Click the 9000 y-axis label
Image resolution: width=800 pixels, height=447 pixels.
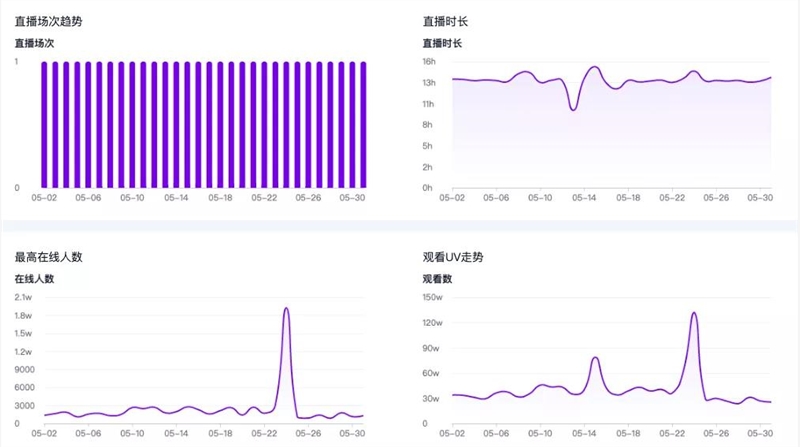pos(24,370)
